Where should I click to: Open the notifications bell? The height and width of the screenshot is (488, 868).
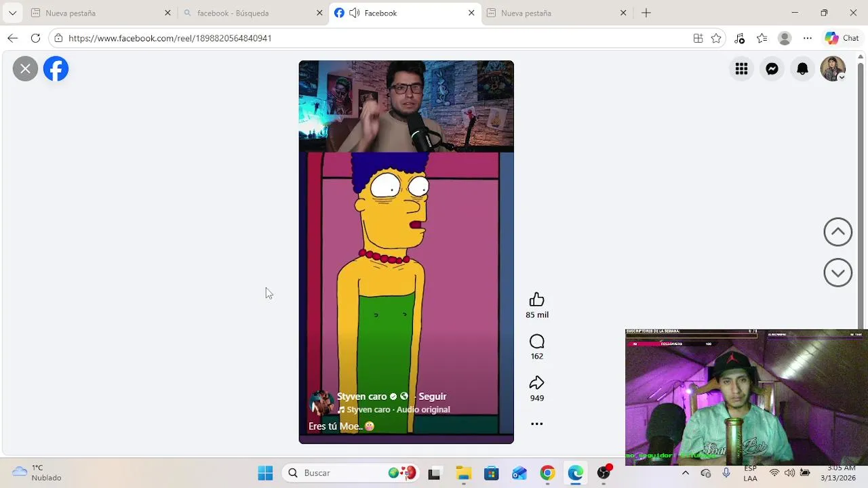coord(802,68)
